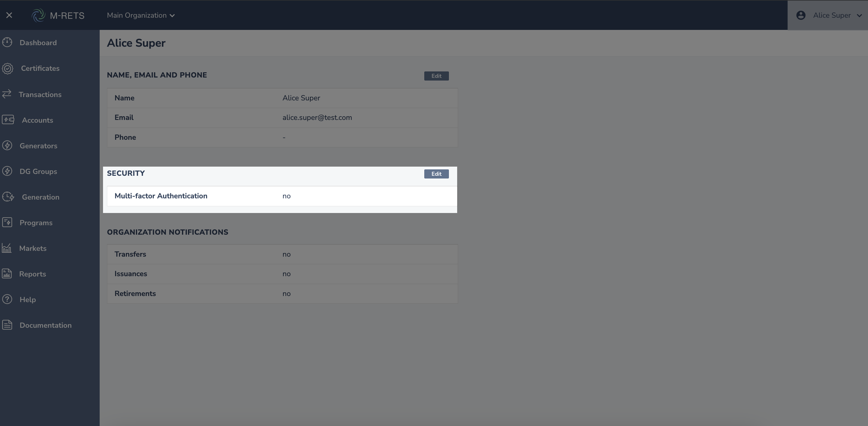Open Certificates via its badge icon
868x426 pixels.
pos(7,68)
